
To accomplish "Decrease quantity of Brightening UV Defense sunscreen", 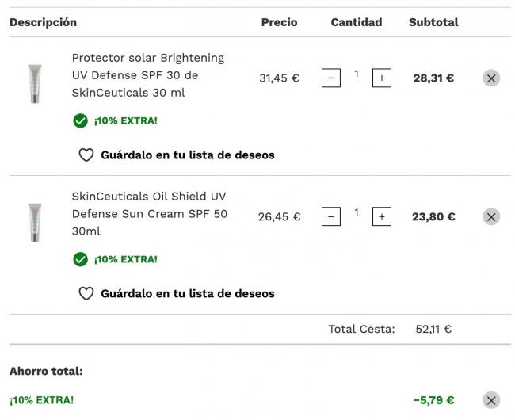I will (330, 78).
